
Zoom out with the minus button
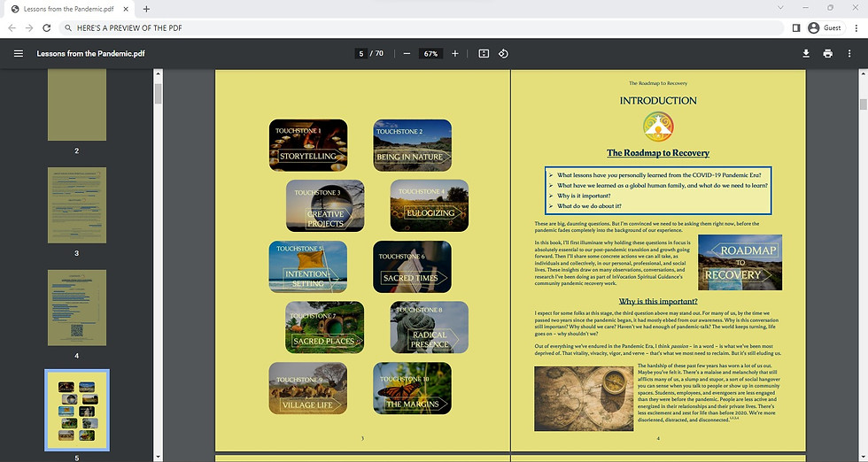point(407,54)
